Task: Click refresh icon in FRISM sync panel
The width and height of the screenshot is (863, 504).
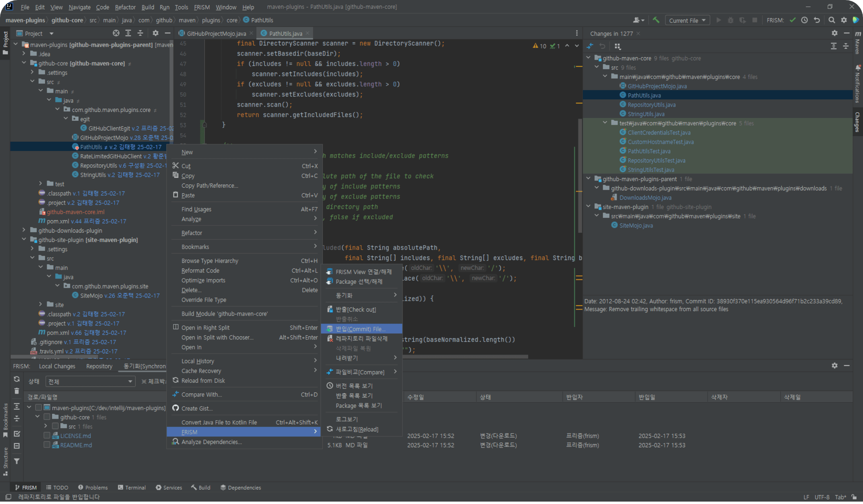Action: [x=17, y=379]
